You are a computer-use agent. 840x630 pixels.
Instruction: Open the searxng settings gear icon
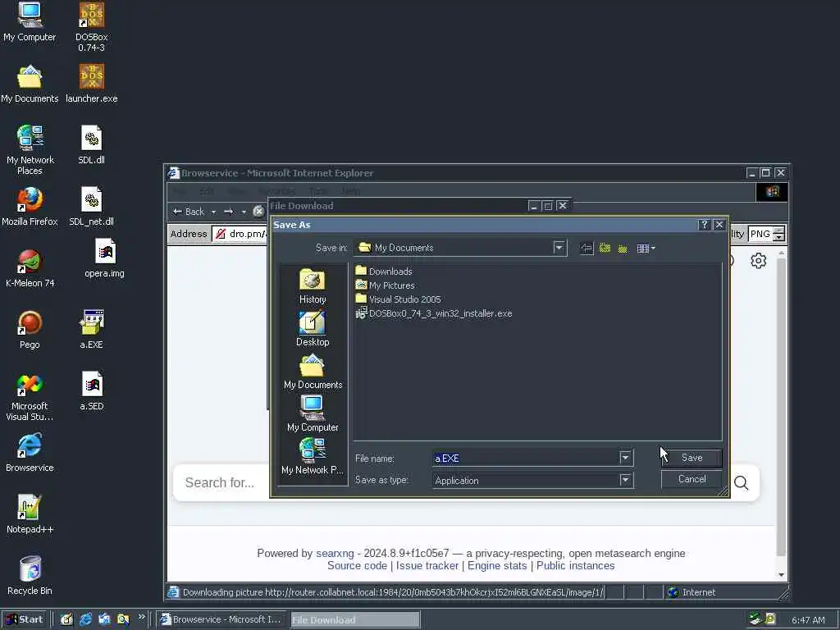pos(758,261)
